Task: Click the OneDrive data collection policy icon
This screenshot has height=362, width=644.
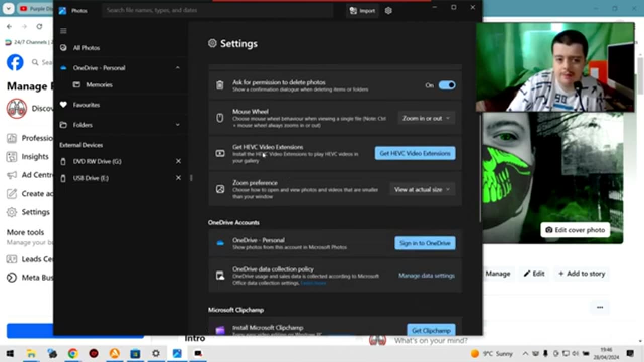Action: click(x=220, y=276)
